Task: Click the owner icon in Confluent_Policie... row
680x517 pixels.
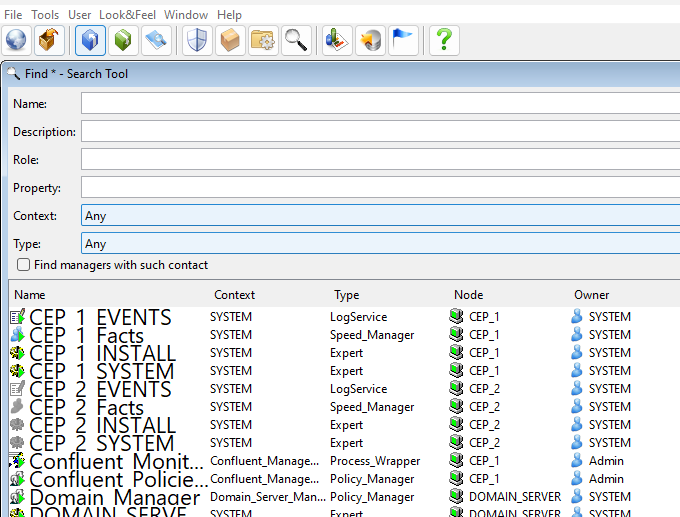Action: click(577, 478)
